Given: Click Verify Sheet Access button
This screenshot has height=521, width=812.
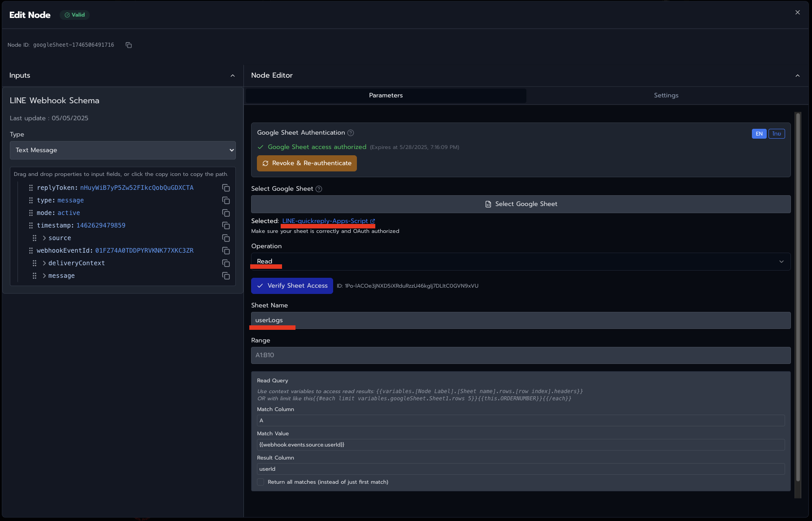Looking at the screenshot, I should click(x=292, y=286).
